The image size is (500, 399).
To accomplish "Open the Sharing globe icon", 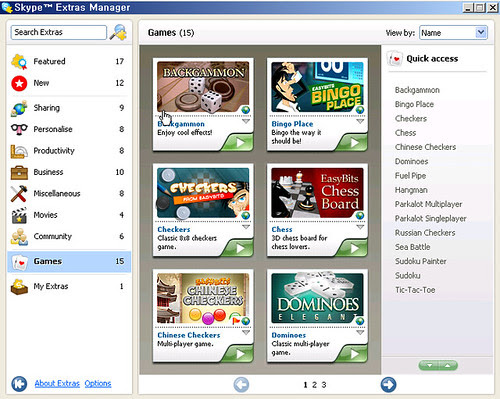I will 19,108.
